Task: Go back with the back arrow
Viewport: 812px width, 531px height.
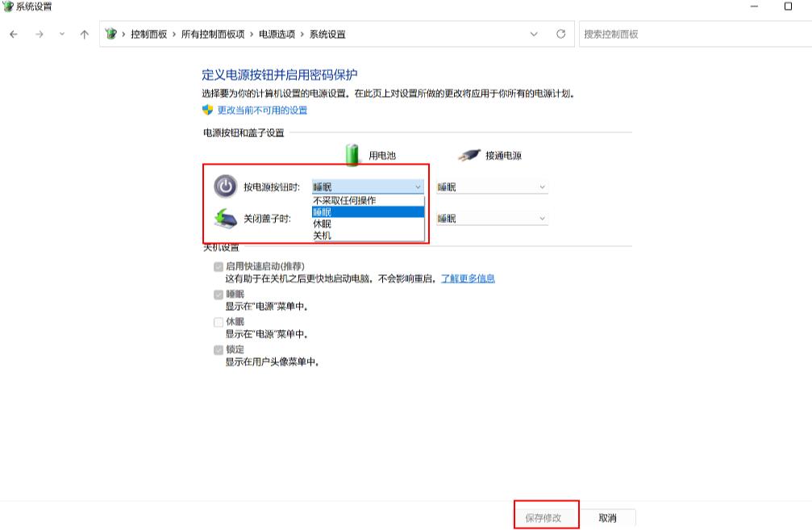Action: [x=14, y=34]
